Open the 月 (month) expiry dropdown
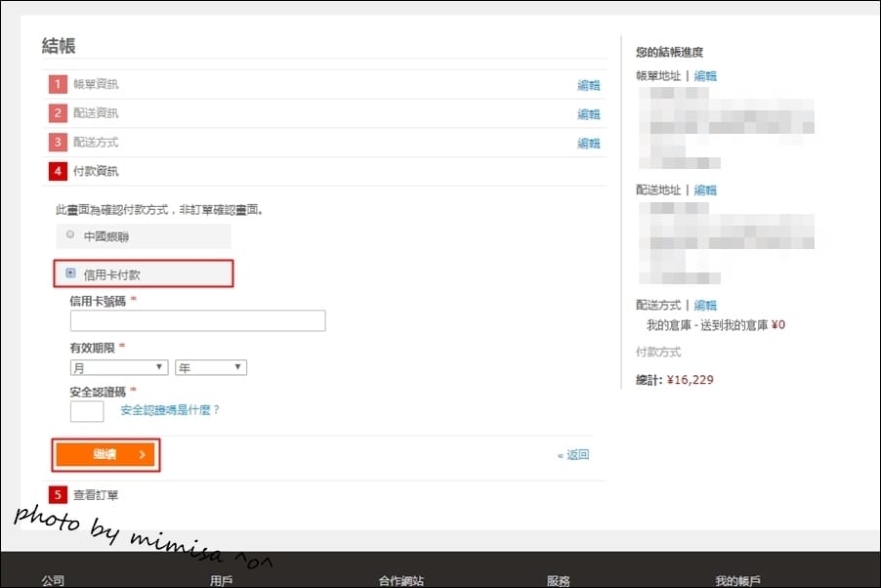This screenshot has width=881, height=588. (118, 366)
